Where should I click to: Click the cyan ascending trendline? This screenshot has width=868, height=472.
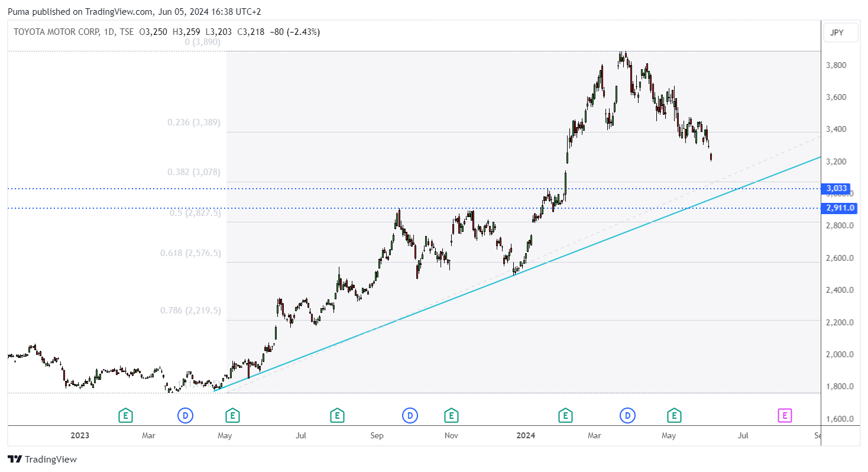(517, 274)
